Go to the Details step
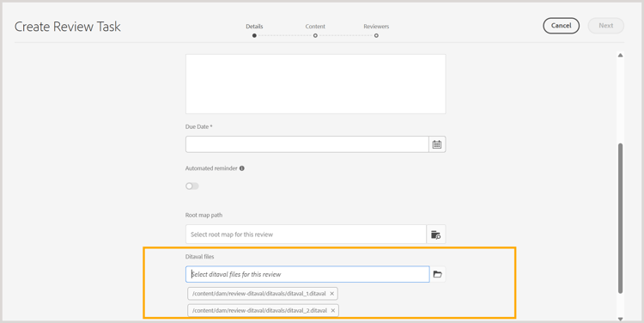The height and width of the screenshot is (323, 644). 254,30
